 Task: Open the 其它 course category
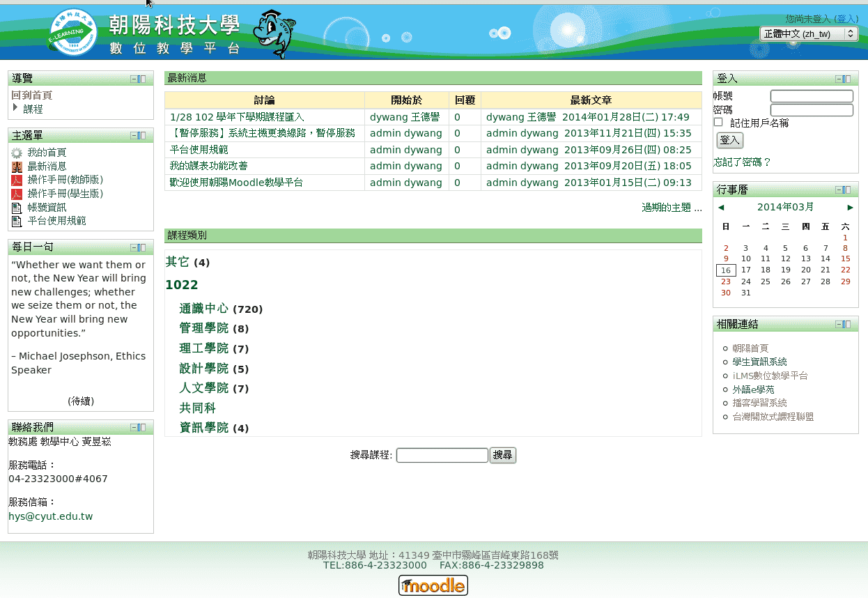coord(178,262)
